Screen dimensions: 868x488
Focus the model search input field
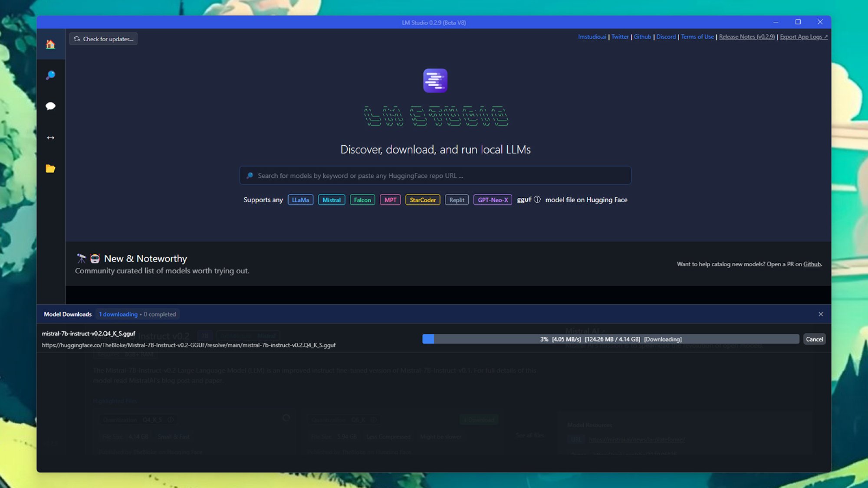pyautogui.click(x=435, y=176)
